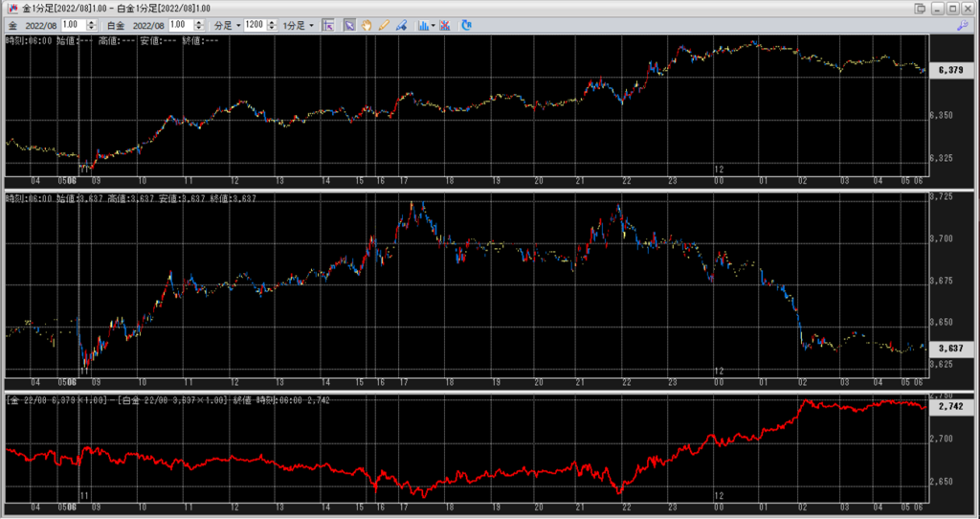Screen dimensions: 980x519
Task: Choose the pencil drawing tool
Action: point(384,25)
